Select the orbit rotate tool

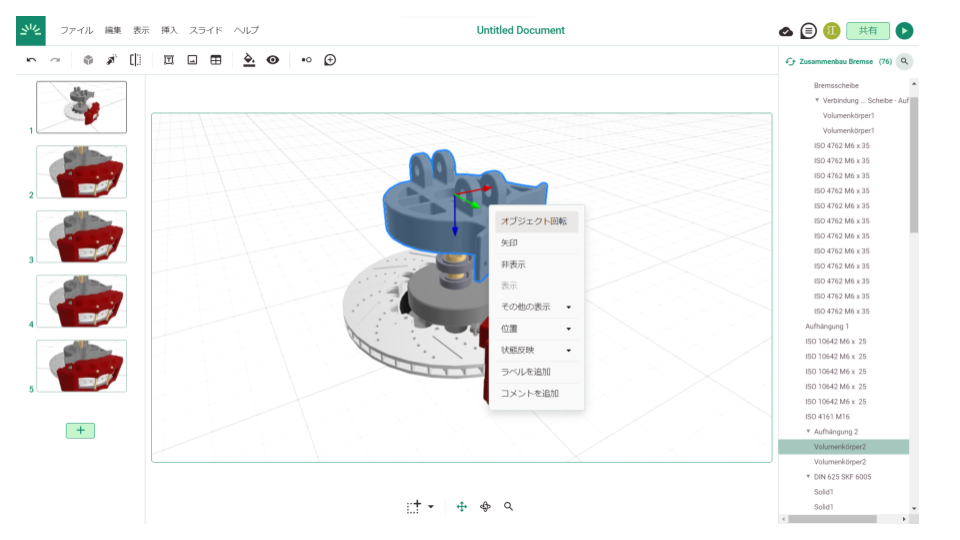tap(485, 507)
